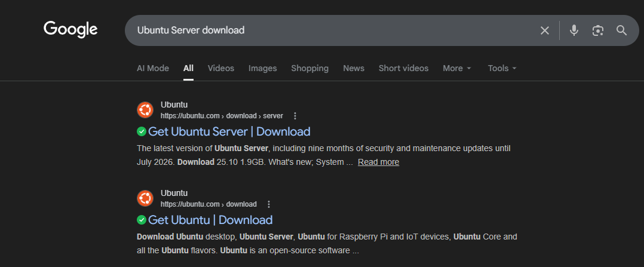Open search by image camera icon
Screen dimensions: 644x267
tap(597, 30)
